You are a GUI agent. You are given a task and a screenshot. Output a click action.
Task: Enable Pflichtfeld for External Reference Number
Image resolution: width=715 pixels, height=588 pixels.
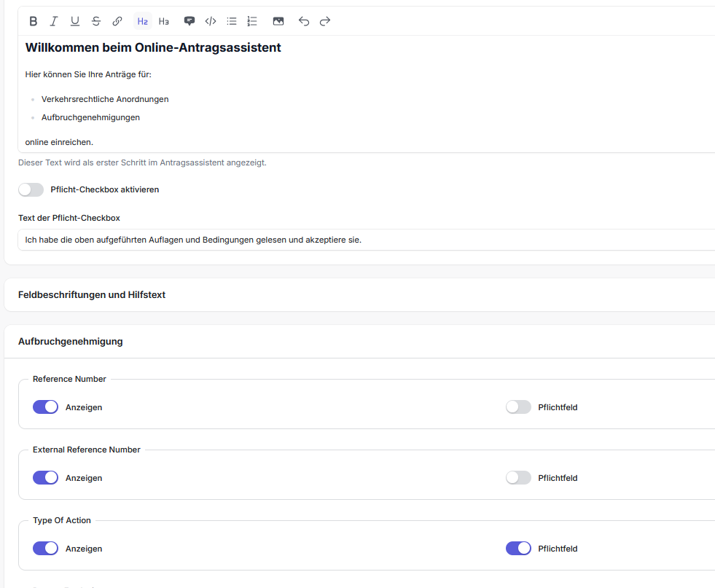click(x=518, y=478)
